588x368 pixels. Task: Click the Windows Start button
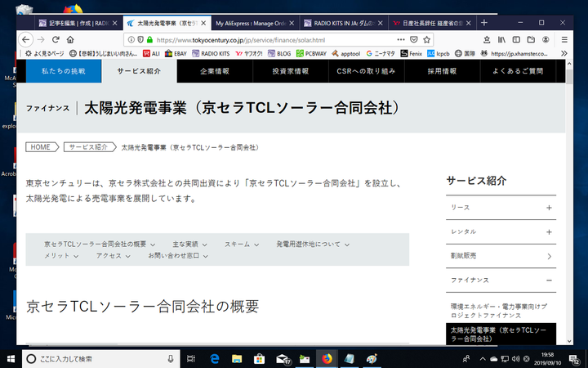point(11,359)
